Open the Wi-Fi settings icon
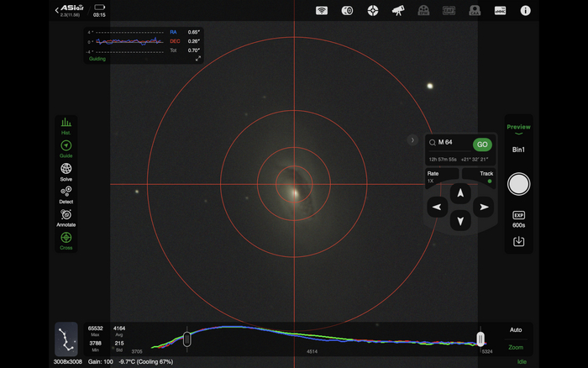Screen dimensions: 588x368 tap(321, 11)
